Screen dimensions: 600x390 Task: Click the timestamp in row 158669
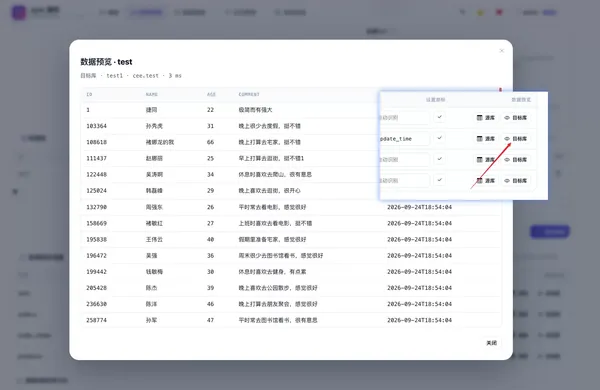tap(419, 223)
